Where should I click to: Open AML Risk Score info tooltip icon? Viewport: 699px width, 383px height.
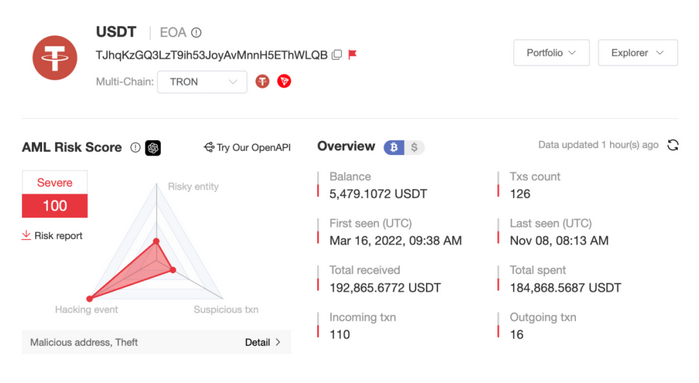pyautogui.click(x=136, y=147)
